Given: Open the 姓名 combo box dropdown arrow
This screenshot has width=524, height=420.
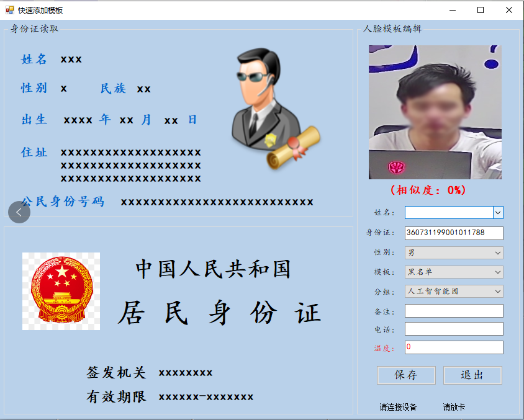Looking at the screenshot, I should coord(498,213).
